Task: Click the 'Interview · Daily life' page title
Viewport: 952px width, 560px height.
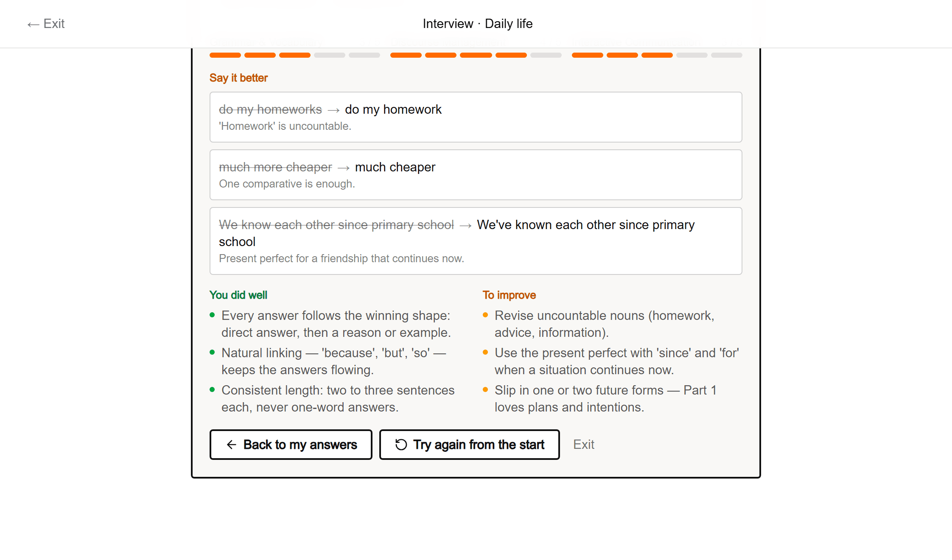Action: click(477, 24)
